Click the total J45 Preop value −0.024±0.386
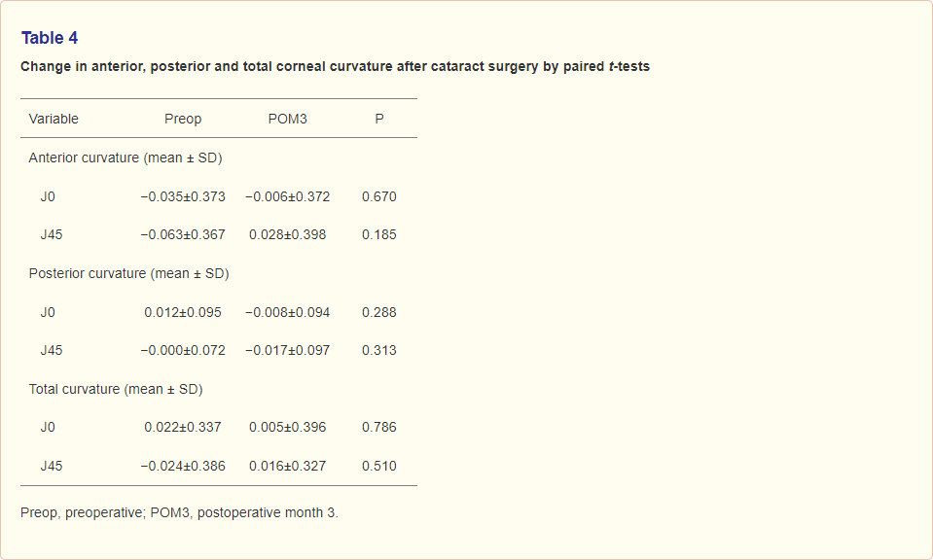The width and height of the screenshot is (933, 560). click(x=183, y=466)
